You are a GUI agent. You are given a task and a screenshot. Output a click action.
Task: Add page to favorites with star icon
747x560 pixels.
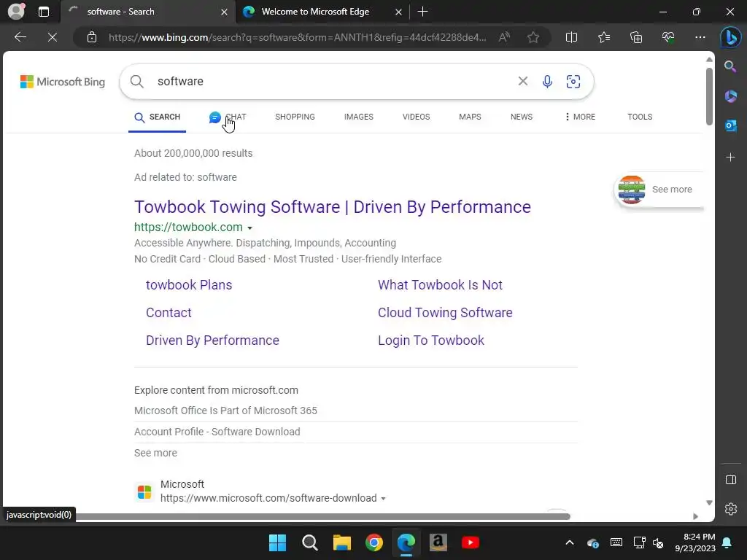(533, 37)
